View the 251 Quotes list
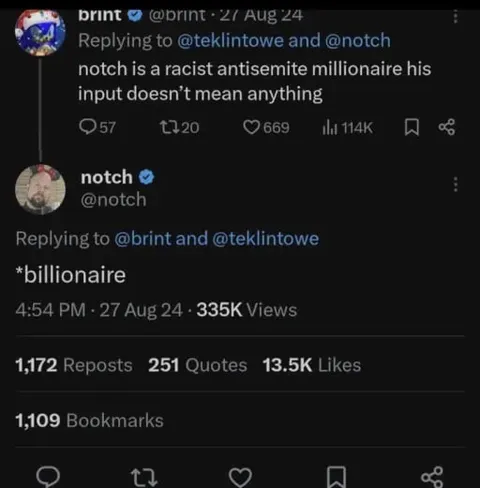This screenshot has width=480, height=488. click(x=198, y=365)
